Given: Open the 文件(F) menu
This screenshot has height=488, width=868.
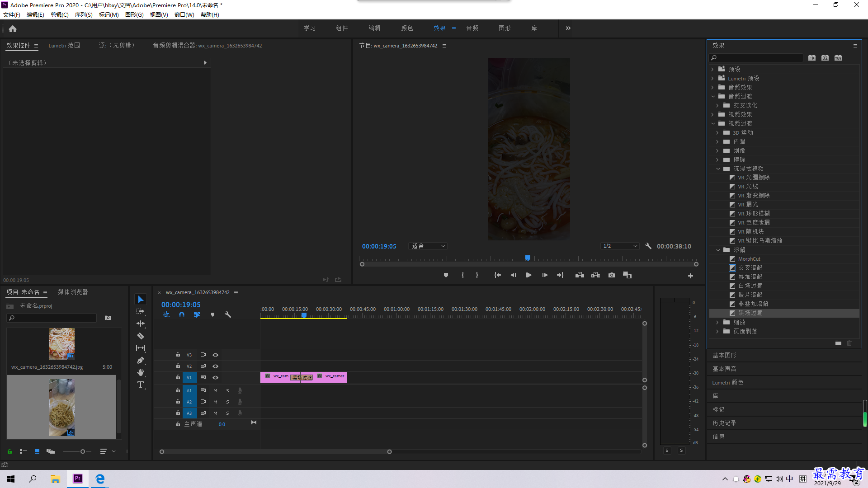Looking at the screenshot, I should [12, 15].
